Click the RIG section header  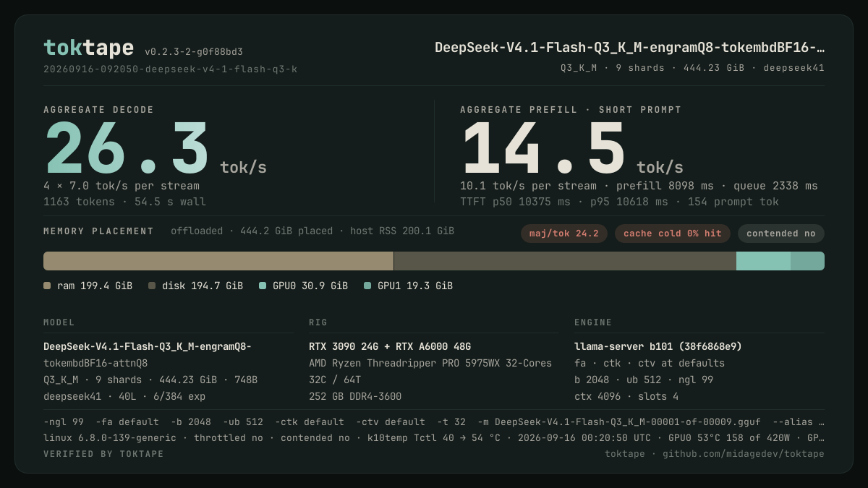pos(318,322)
